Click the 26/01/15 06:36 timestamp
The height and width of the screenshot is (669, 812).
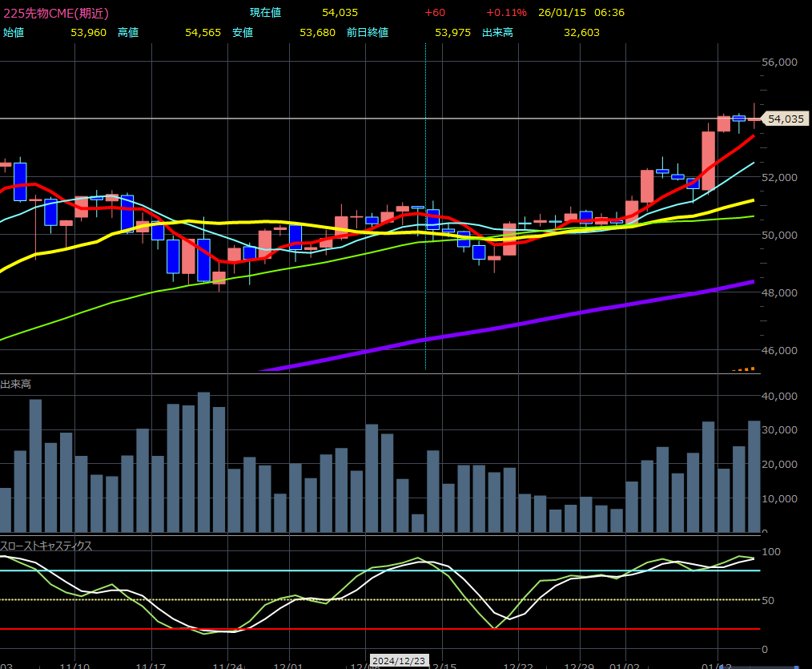point(581,13)
